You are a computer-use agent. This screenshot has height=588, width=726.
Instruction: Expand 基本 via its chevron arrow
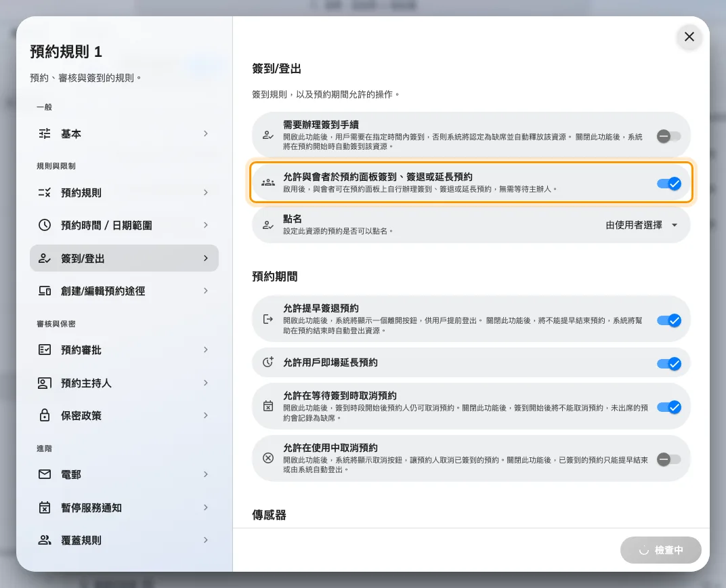(x=206, y=133)
